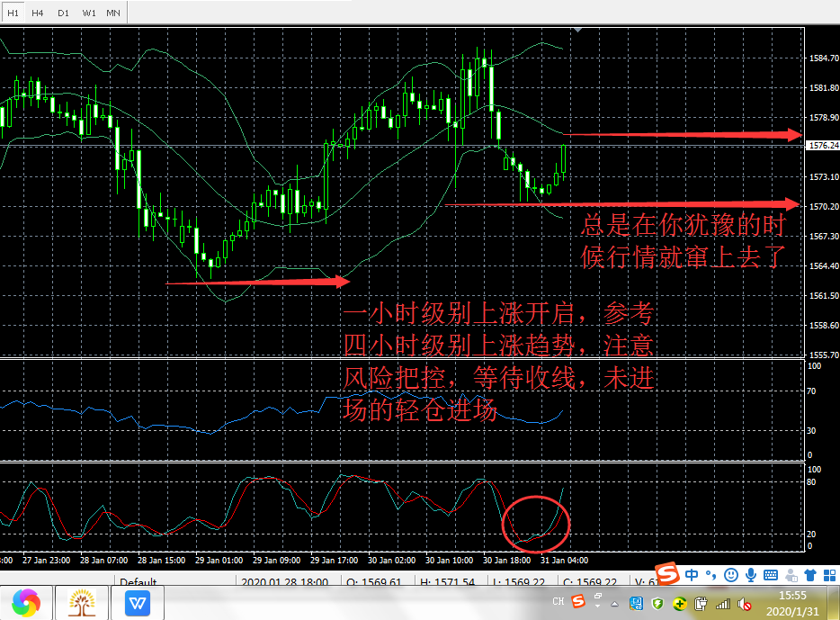The image size is (840, 620).
Task: Click the Sogou input floating S logo
Action: (x=667, y=574)
